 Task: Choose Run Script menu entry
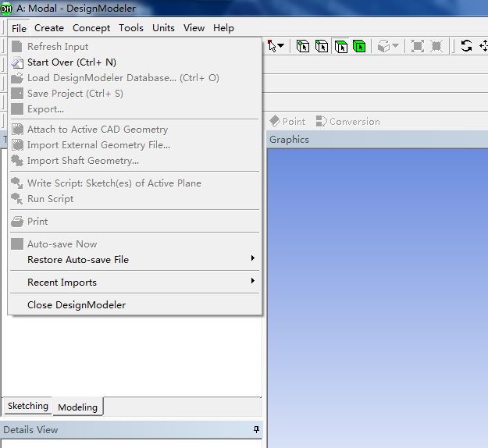(x=134, y=198)
